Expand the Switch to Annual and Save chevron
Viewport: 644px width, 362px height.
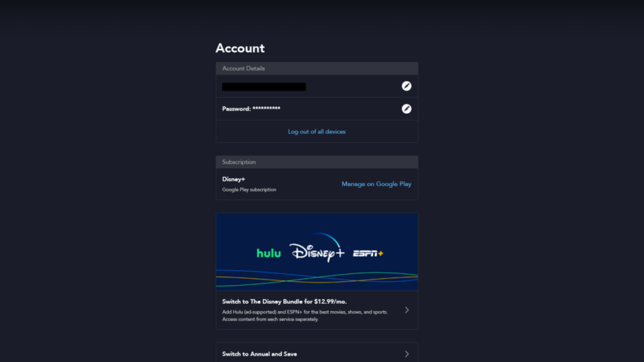[407, 354]
